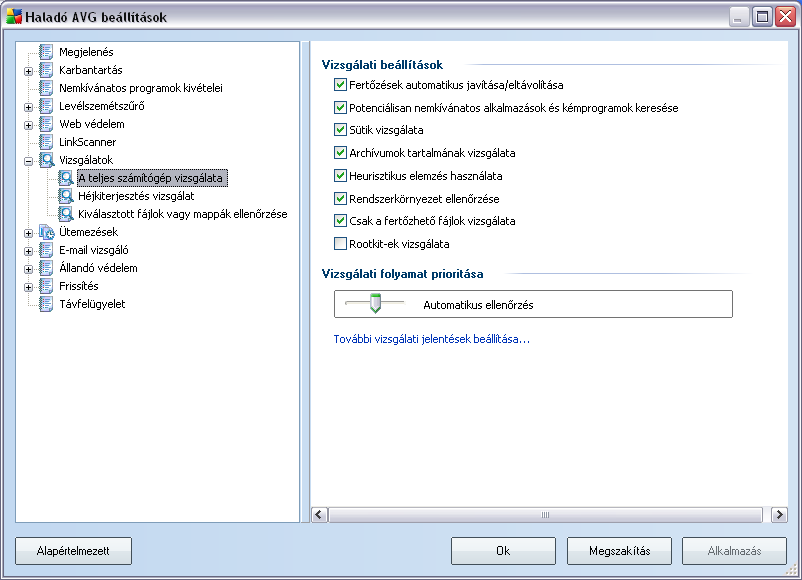Click the Megjelenés tree icon
802x580 pixels.
(46, 52)
